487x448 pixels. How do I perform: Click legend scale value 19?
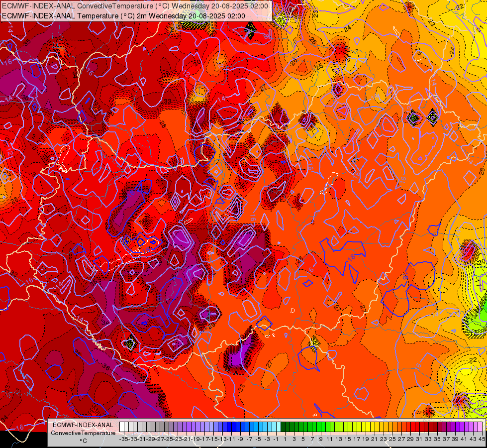coord(366,439)
